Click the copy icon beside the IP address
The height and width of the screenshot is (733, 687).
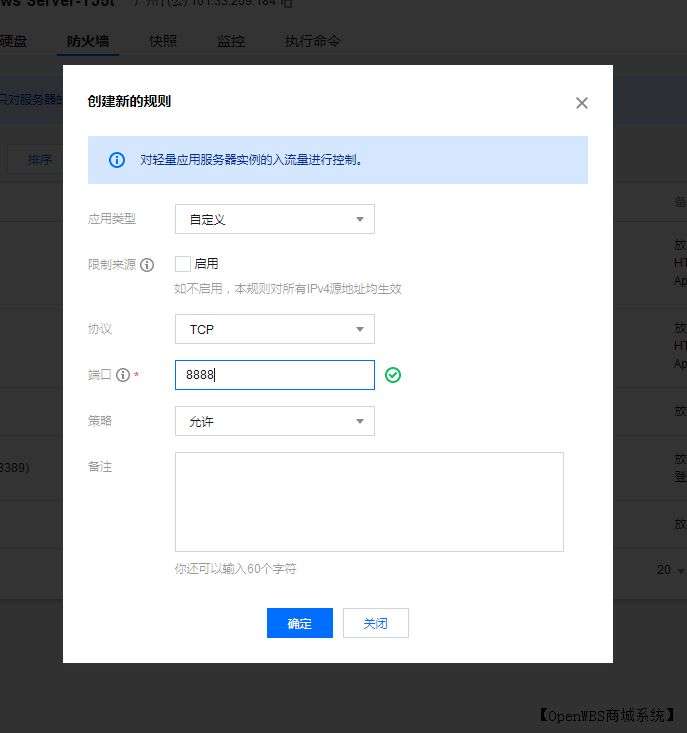pos(288,3)
